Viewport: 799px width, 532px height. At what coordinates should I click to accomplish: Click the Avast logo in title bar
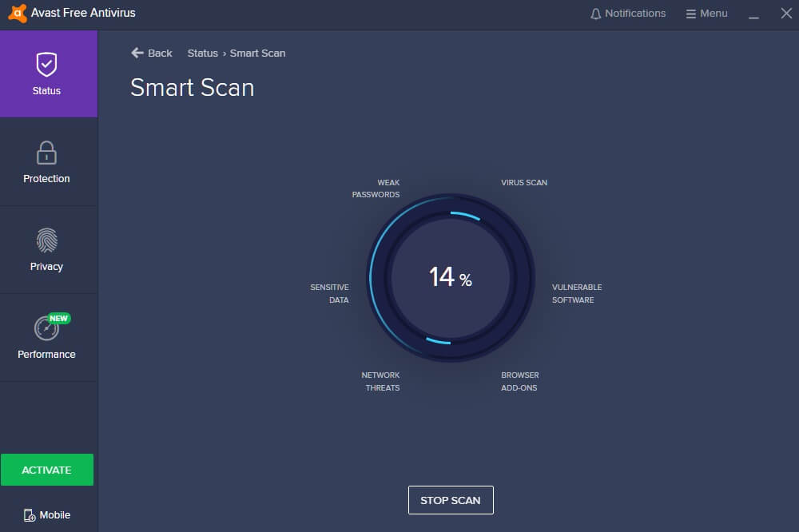coord(17,14)
